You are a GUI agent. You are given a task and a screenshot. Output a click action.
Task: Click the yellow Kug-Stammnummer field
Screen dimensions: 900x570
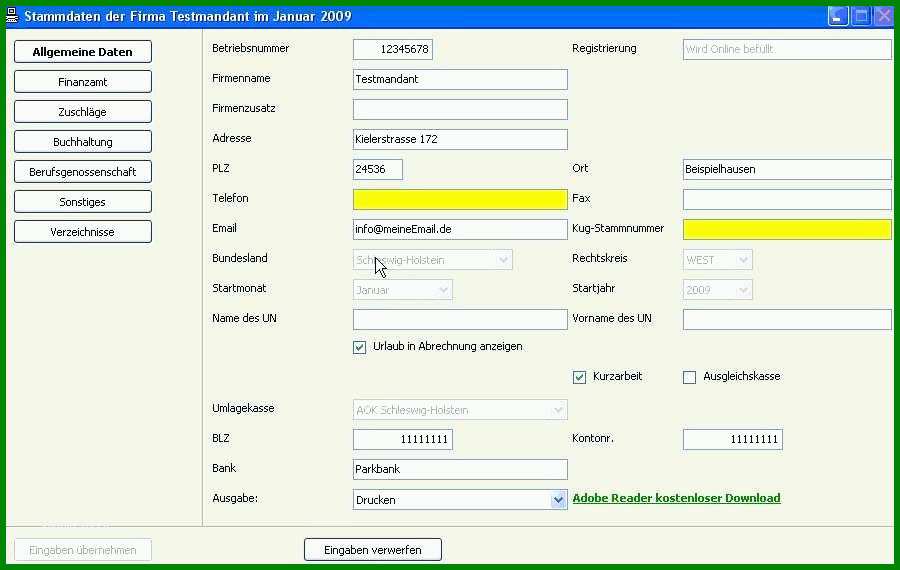click(787, 229)
